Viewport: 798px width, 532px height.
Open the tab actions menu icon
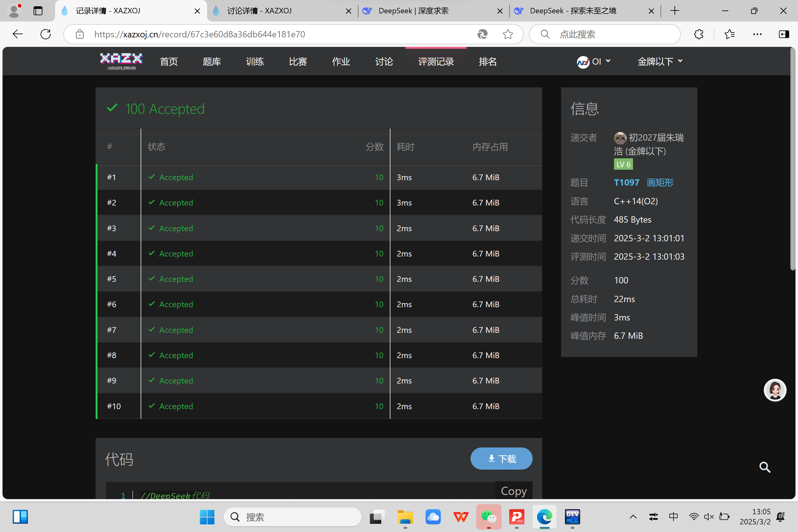pos(38,11)
